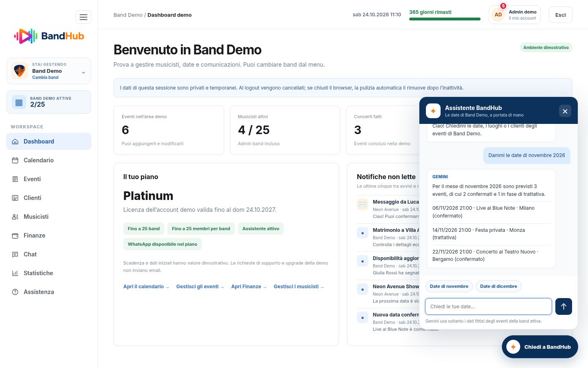Image resolution: width=588 pixels, height=368 pixels.
Task: Click the 365 giorni rimasti progress bar
Action: [x=445, y=19]
